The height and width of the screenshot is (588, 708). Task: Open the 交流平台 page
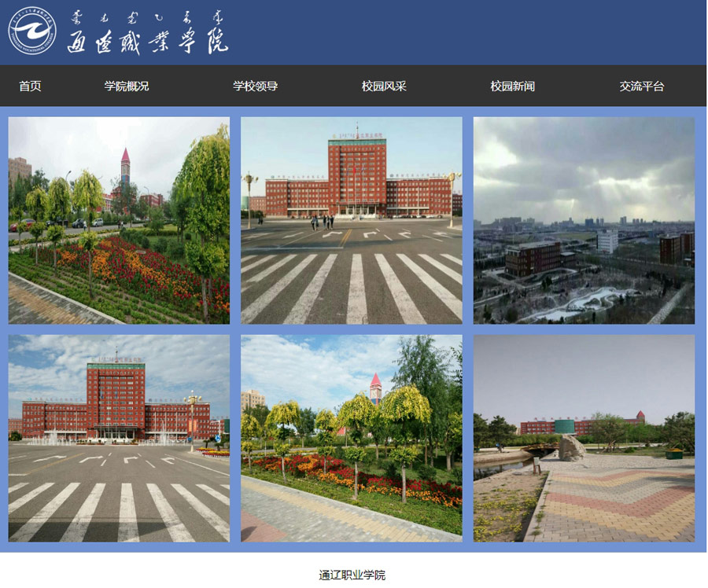[641, 86]
